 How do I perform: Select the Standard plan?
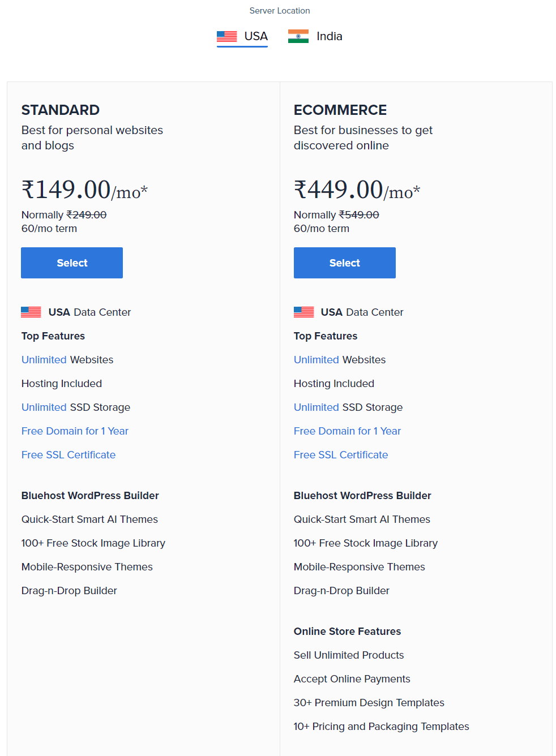pyautogui.click(x=72, y=263)
